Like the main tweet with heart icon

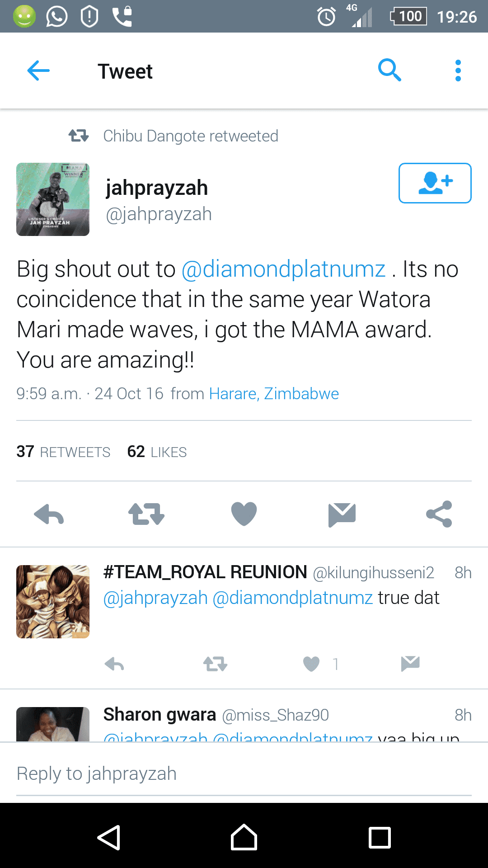pos(244,514)
